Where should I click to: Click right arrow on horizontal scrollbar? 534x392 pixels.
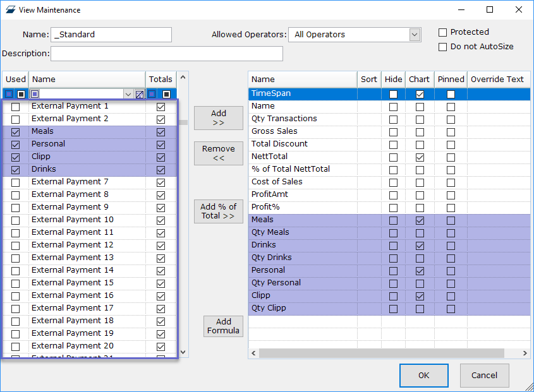(526, 353)
